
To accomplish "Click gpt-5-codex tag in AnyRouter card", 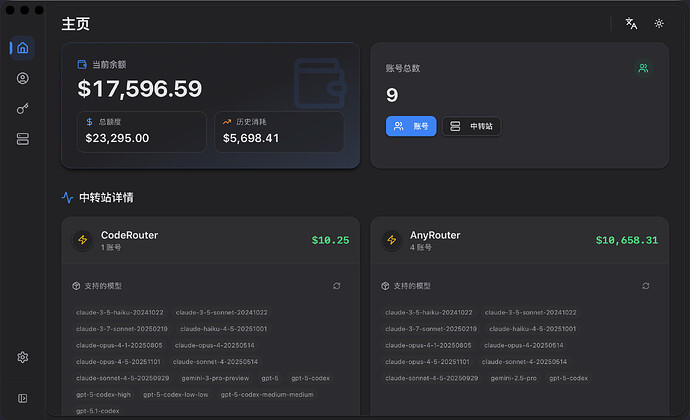I will pos(569,378).
